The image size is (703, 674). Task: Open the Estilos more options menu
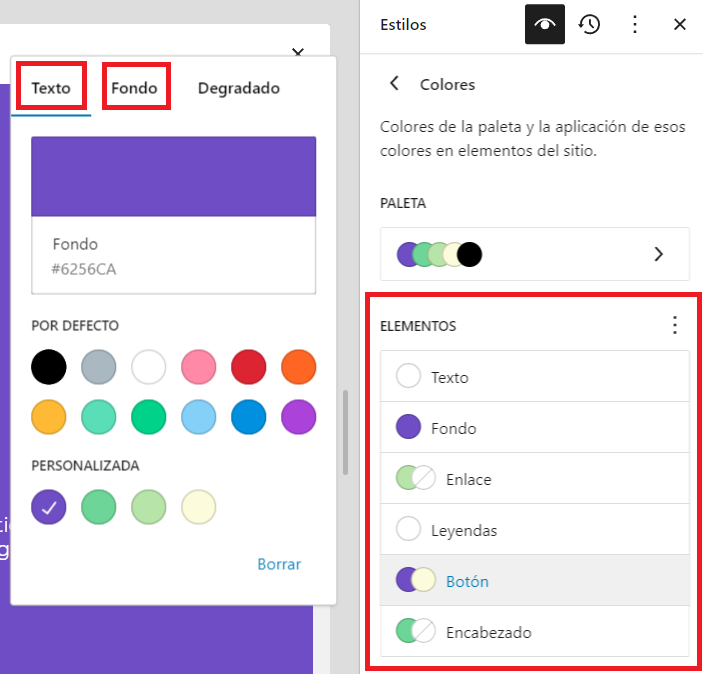(x=634, y=25)
